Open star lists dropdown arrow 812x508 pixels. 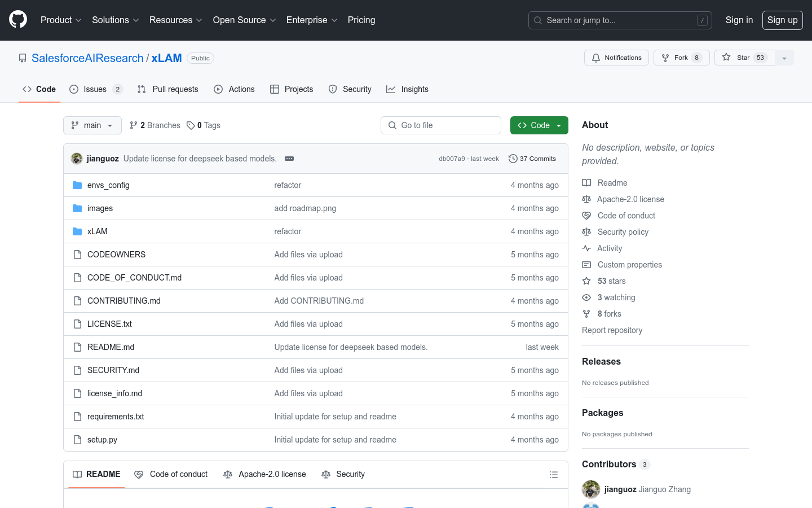click(x=784, y=58)
